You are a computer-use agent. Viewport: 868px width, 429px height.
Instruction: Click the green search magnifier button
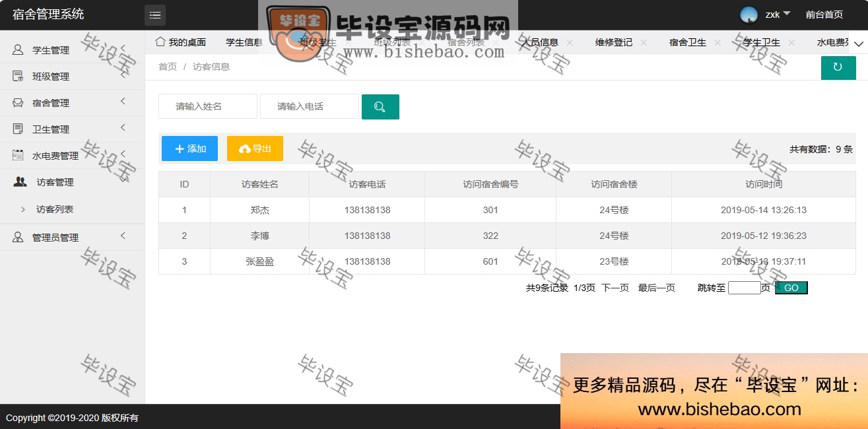380,107
